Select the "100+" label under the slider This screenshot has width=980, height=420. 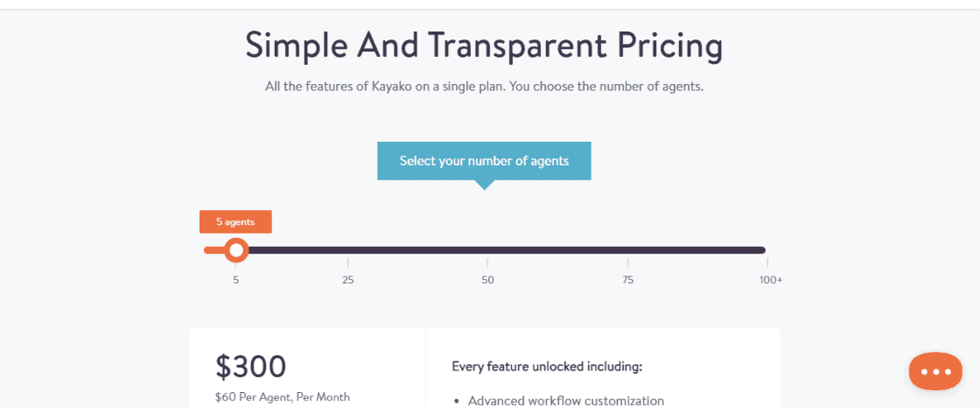coord(771,280)
